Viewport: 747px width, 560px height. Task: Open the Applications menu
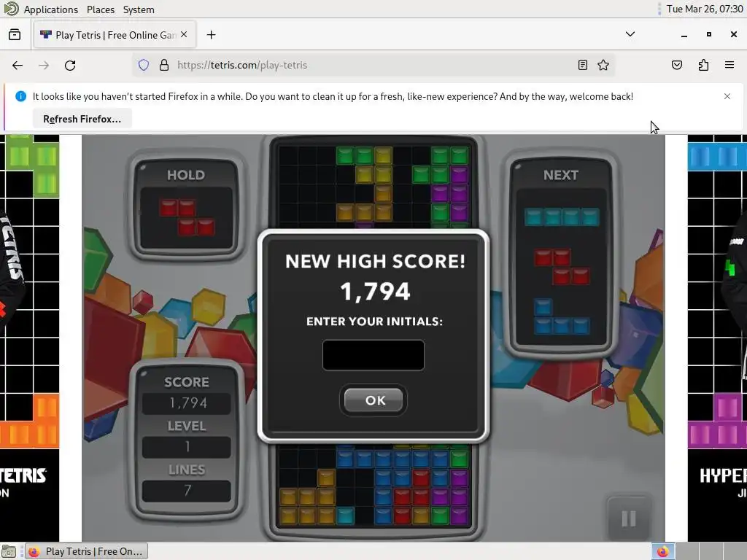click(x=50, y=9)
